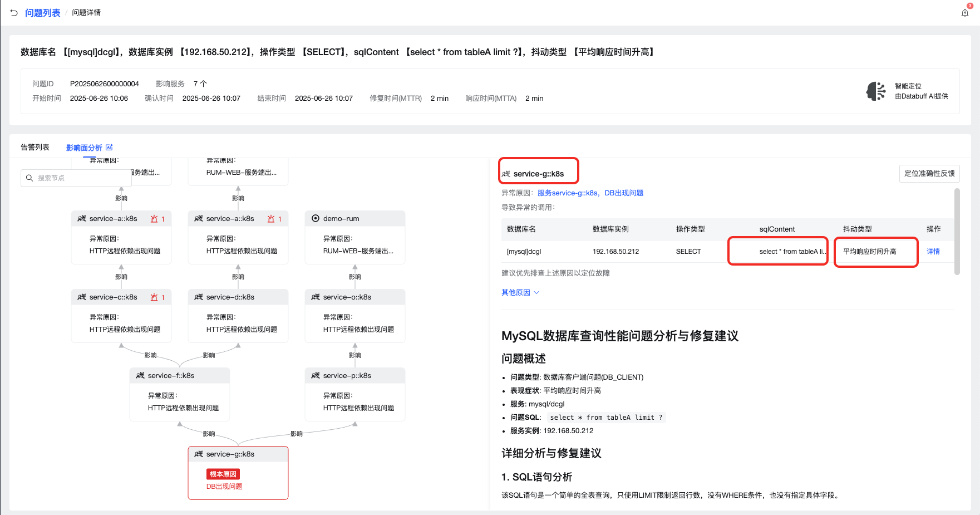Click the back arrow icon beside 问题列表
The width and height of the screenshot is (980, 515).
[14, 12]
